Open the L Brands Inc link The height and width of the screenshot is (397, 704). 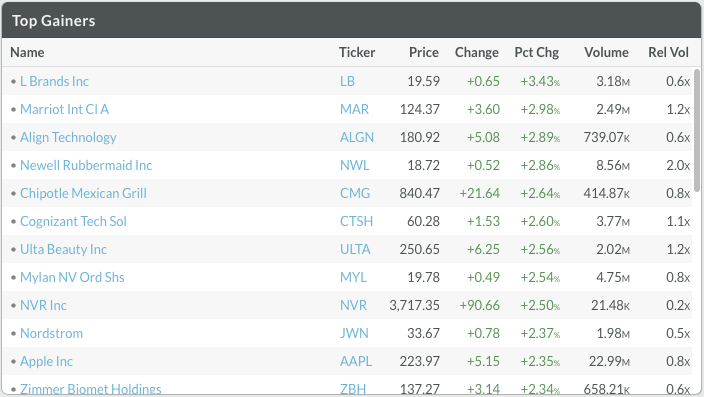54,81
